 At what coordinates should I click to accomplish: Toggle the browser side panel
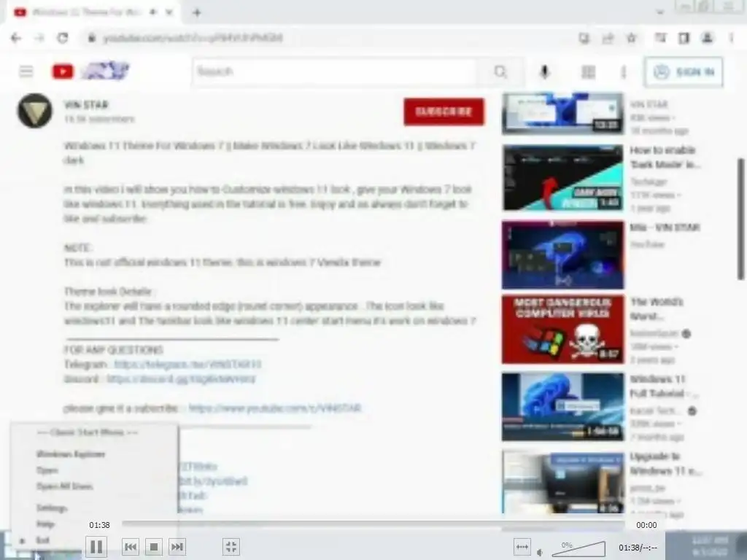pyautogui.click(x=684, y=38)
